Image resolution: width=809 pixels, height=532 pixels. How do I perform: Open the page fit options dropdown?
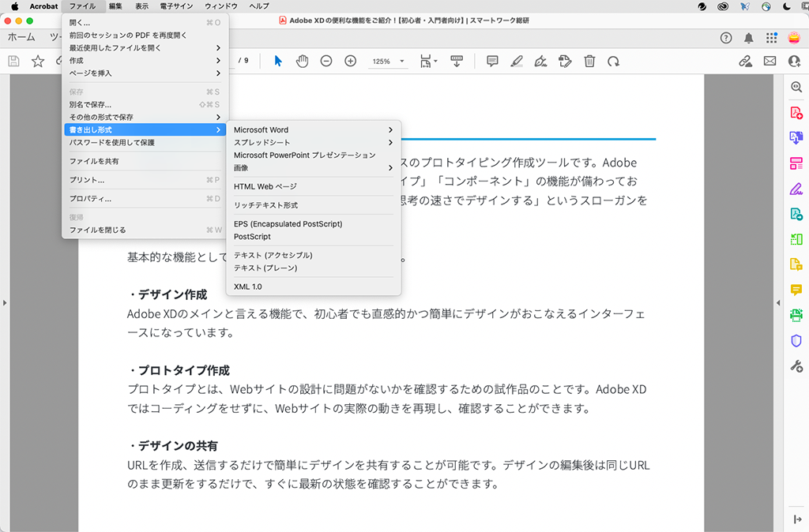coord(428,62)
